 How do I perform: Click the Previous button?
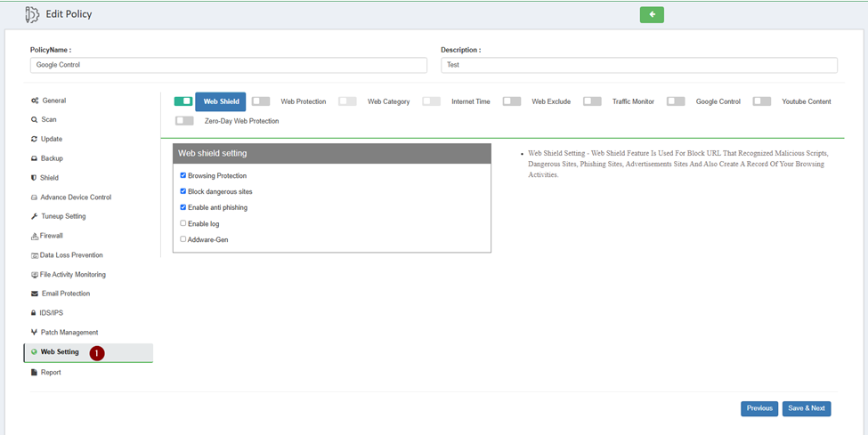pos(759,408)
